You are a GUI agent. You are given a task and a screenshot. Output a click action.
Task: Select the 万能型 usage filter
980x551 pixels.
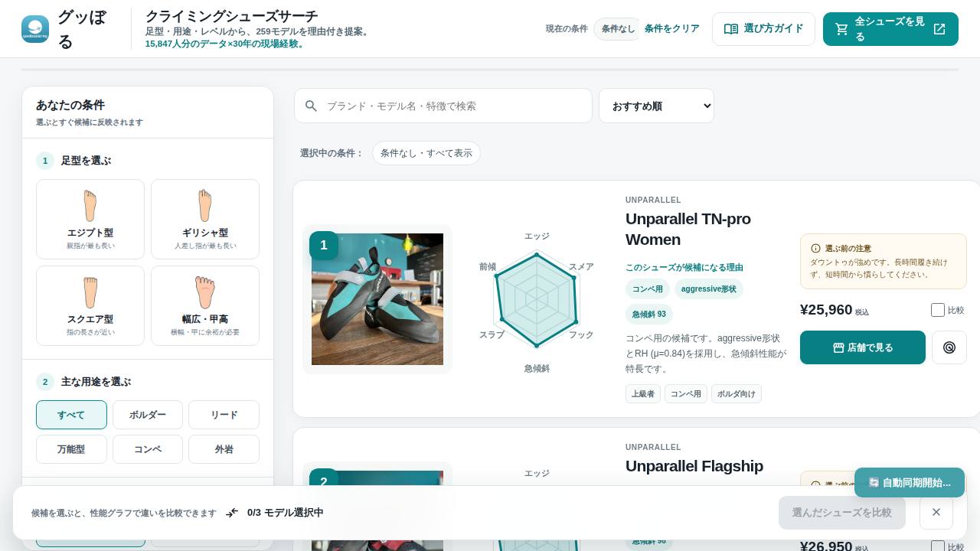(x=71, y=449)
